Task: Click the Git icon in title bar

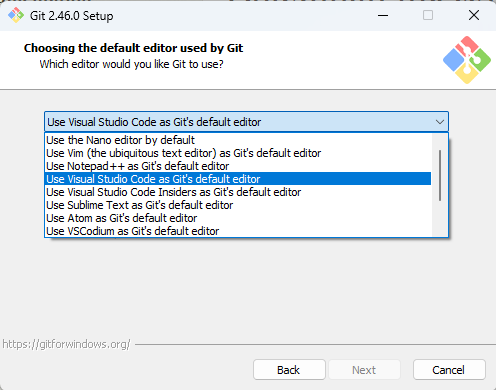Action: [16, 15]
